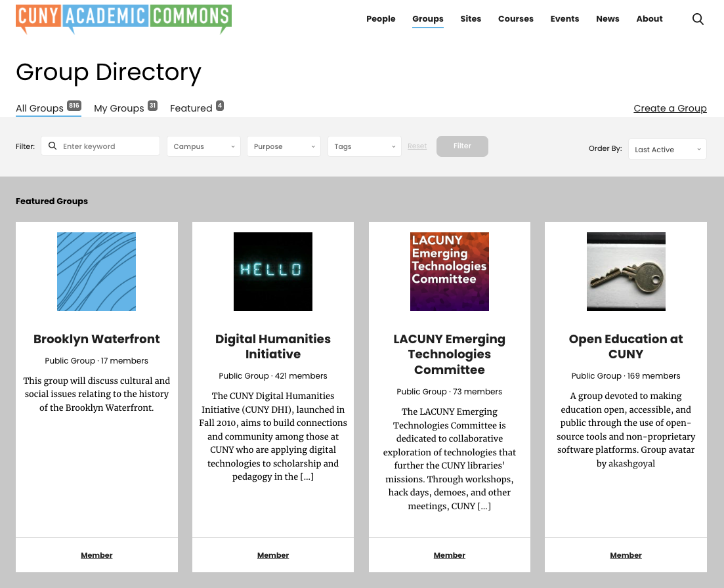Open the search magnifier icon in header
This screenshot has height=588, width=724.
tap(698, 19)
